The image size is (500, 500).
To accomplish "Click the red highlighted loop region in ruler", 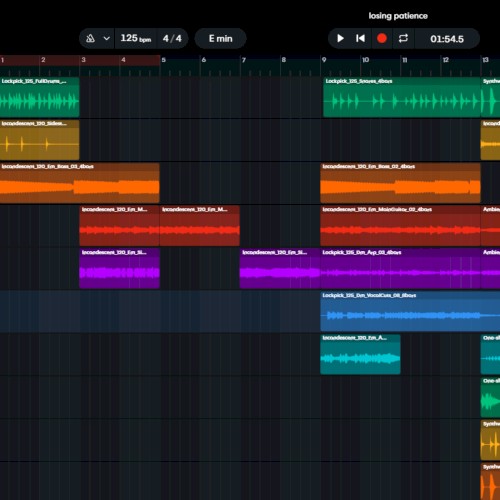I will click(x=80, y=60).
